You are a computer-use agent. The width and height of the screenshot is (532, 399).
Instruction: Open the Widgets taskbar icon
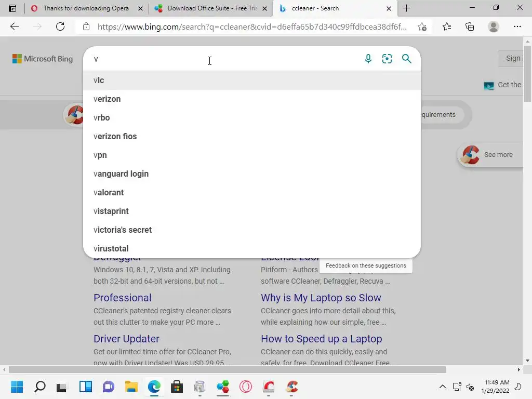click(x=86, y=387)
